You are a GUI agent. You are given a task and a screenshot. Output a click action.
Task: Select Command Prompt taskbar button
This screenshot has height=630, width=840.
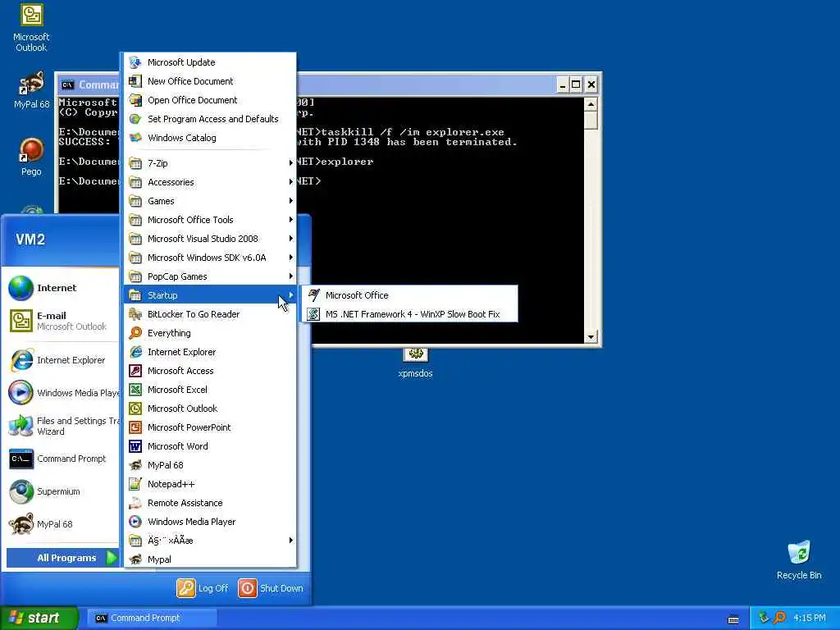point(152,618)
